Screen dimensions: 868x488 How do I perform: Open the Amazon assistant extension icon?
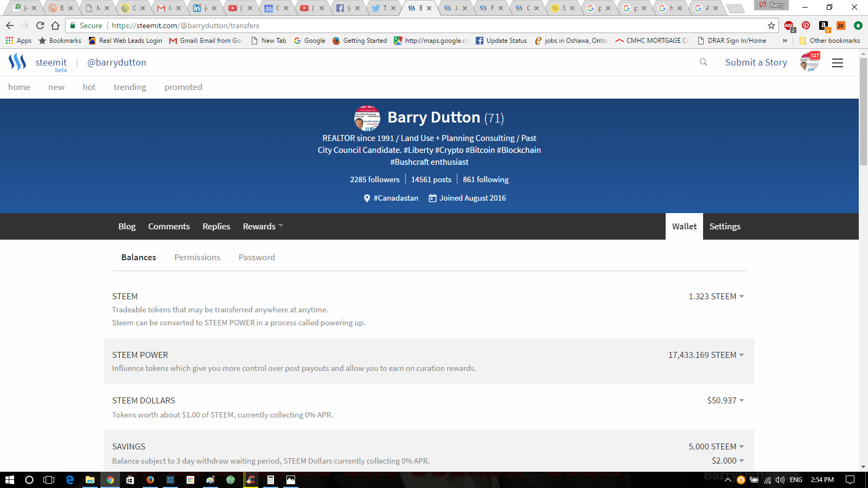[824, 25]
